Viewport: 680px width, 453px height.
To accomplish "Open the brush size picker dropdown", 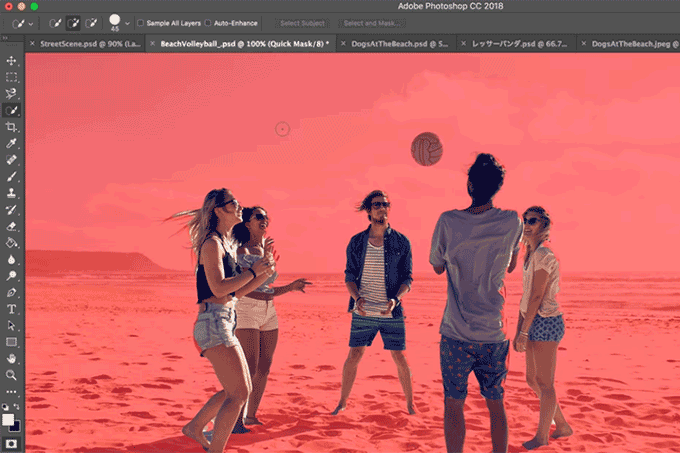I will 127,22.
